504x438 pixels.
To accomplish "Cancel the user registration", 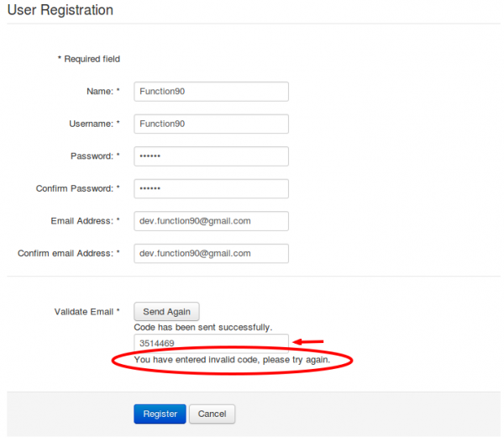I will [213, 414].
